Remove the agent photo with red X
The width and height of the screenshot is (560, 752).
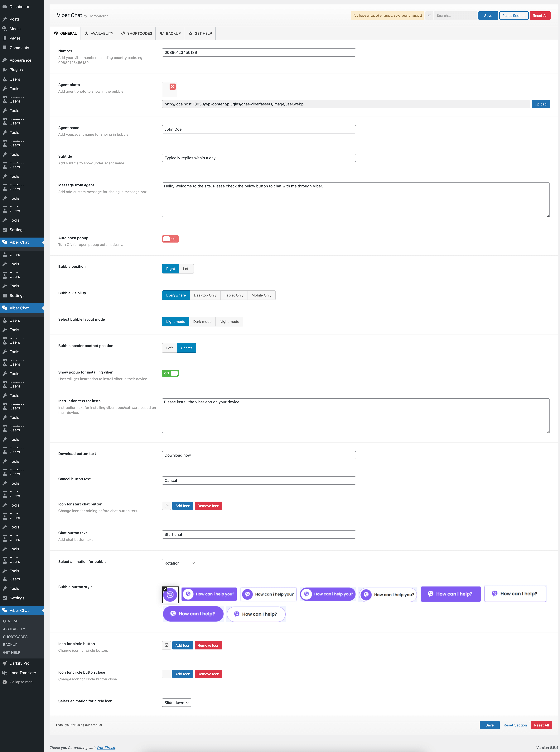[x=173, y=87]
